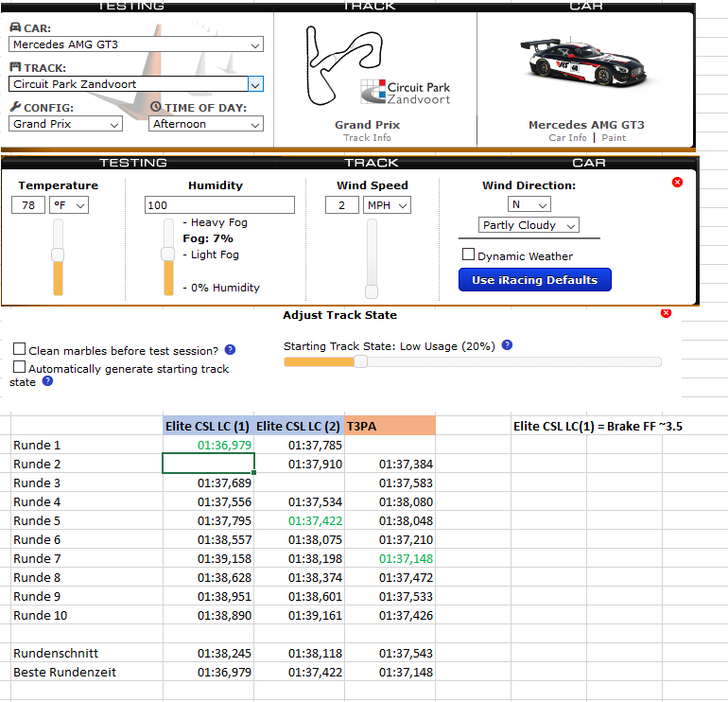Click the Starting Track State slider handle
This screenshot has height=702, width=728.
(x=361, y=362)
